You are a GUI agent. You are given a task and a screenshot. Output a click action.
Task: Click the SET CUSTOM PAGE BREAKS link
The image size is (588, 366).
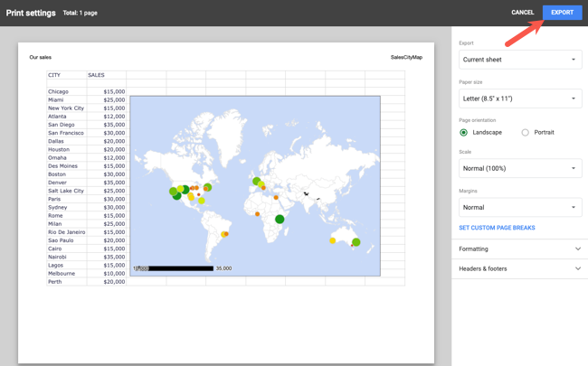tap(497, 228)
